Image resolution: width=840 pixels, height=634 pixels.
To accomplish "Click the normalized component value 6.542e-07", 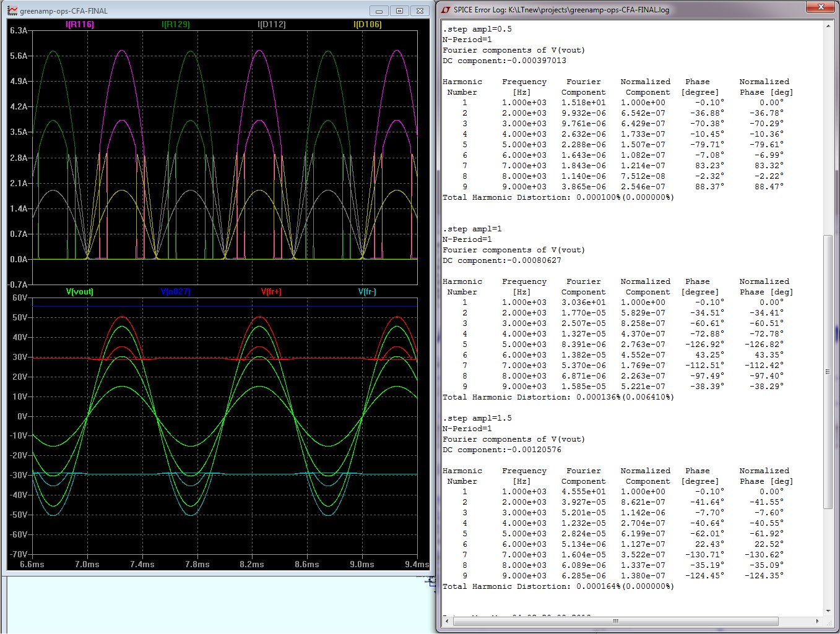I will tap(643, 113).
